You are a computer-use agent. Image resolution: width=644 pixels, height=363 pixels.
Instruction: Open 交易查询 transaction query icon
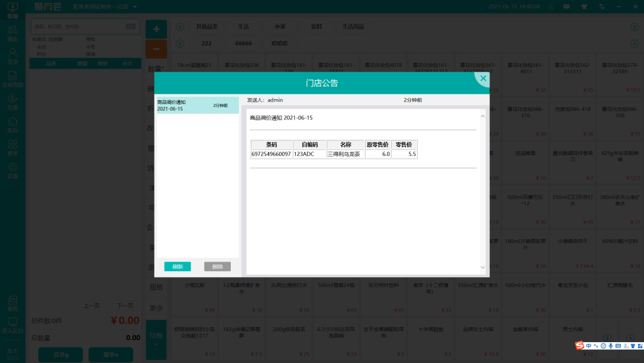13,78
